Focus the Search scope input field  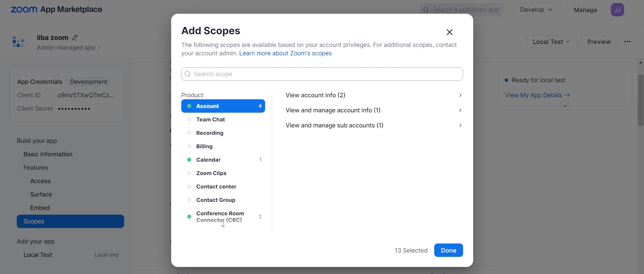(x=322, y=74)
